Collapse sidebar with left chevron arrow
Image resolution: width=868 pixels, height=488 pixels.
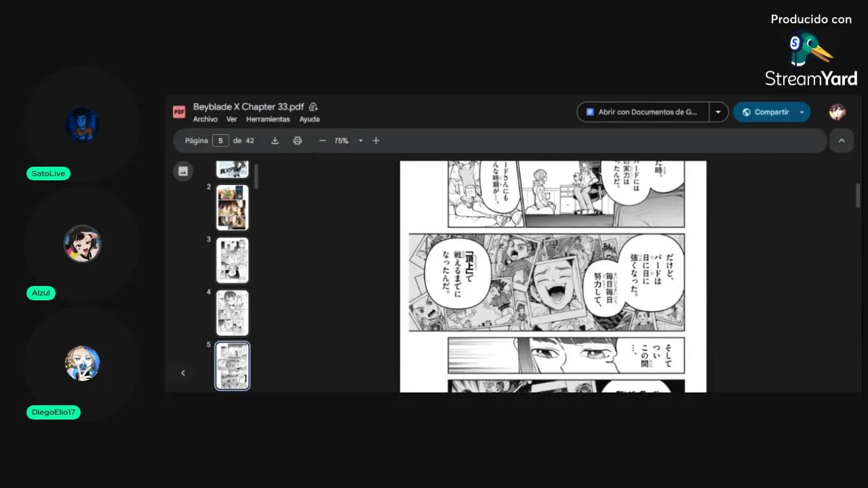click(182, 373)
